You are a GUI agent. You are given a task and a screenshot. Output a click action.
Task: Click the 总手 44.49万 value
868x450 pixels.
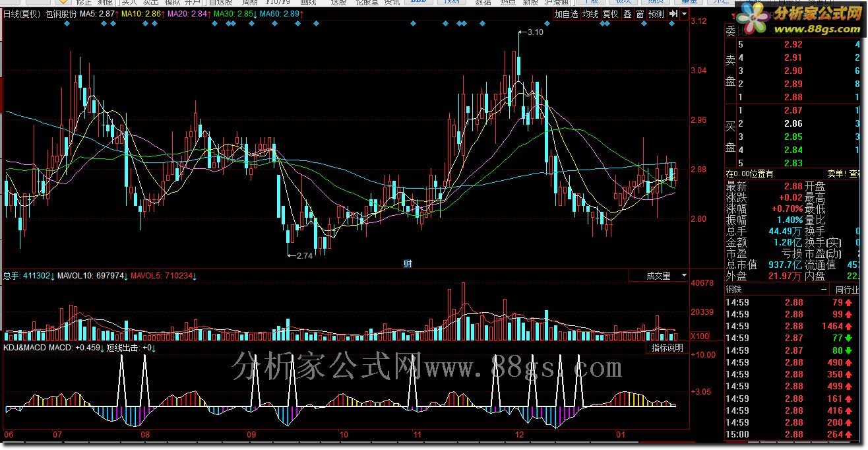click(x=786, y=232)
